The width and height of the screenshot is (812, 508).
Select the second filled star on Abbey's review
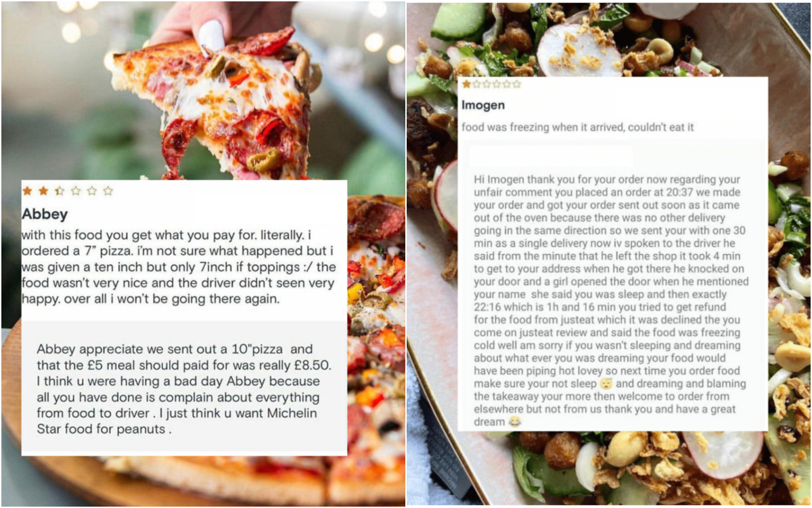[x=43, y=191]
